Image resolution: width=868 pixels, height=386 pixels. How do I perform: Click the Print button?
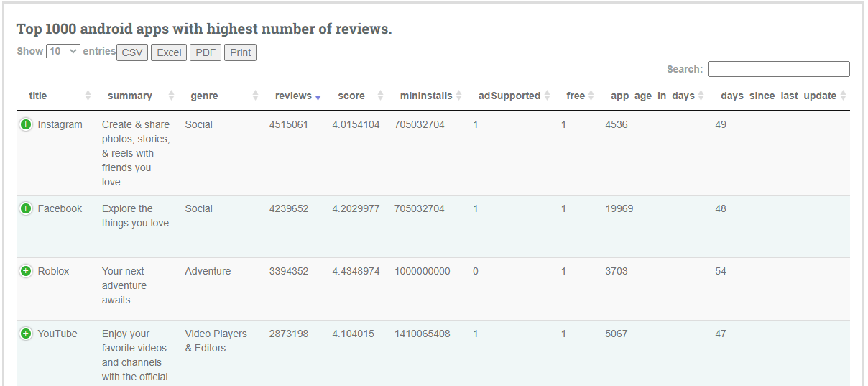(x=241, y=52)
